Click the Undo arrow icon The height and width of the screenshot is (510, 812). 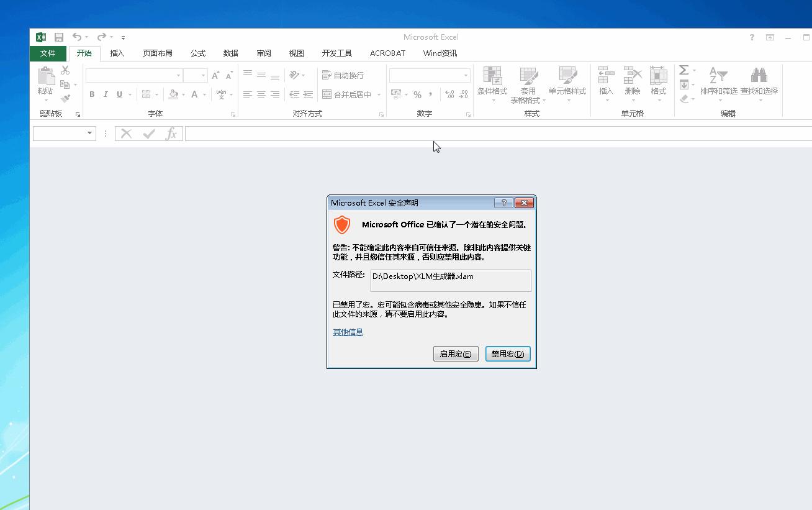pos(76,37)
